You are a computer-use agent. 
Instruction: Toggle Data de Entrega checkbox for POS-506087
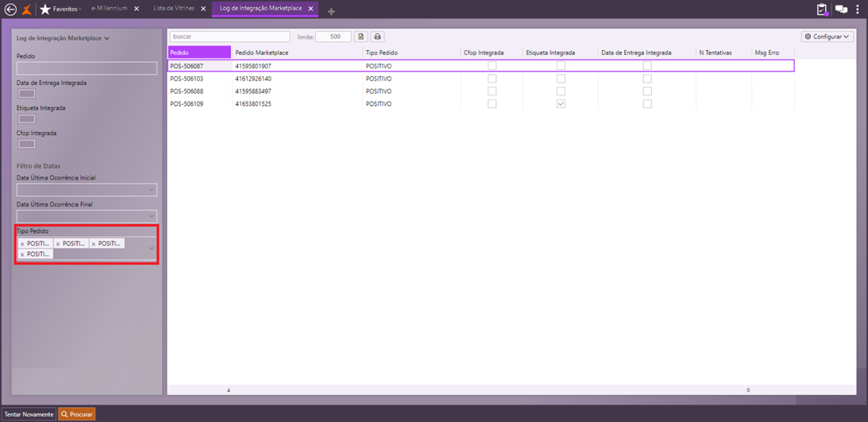[647, 65]
